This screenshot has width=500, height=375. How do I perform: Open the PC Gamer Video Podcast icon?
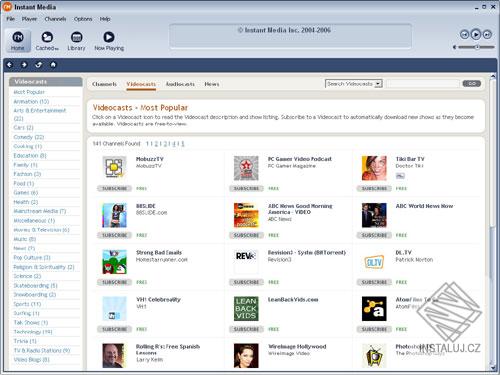tap(246, 168)
